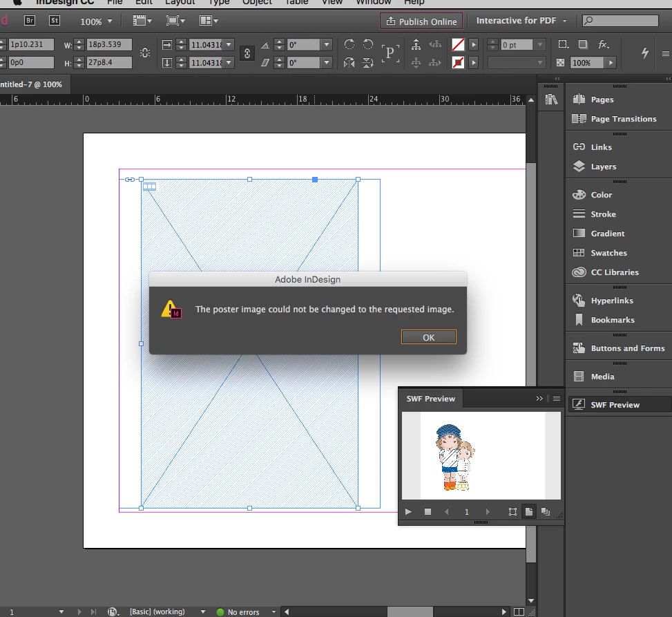
Task: Open the Bookmarks panel
Action: 604,320
